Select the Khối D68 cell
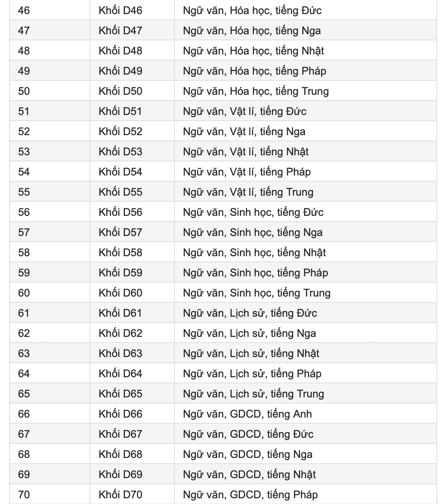This screenshot has height=504, width=444. (x=132, y=454)
